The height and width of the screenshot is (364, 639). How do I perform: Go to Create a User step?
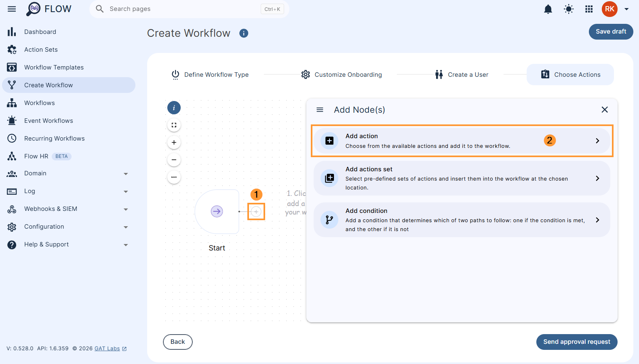tap(462, 75)
